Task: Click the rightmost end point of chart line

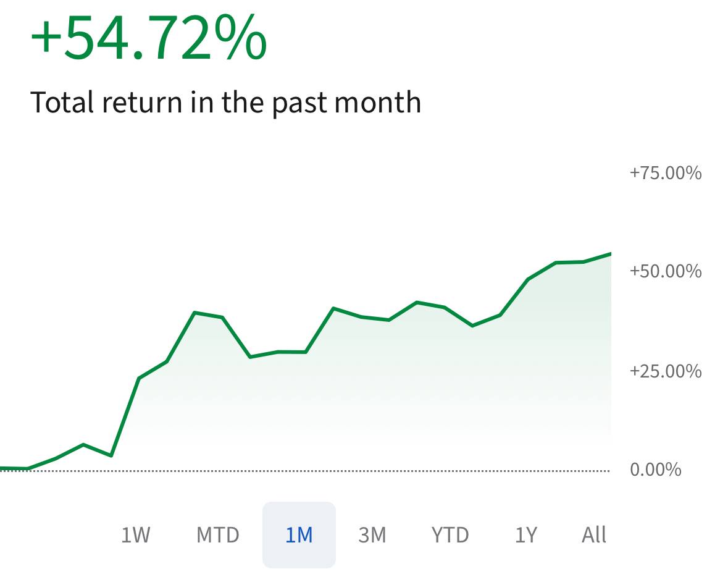Action: (609, 254)
